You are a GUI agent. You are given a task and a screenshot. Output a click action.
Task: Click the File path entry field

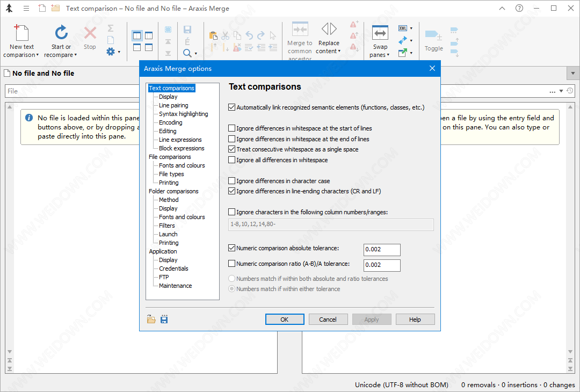click(x=73, y=91)
